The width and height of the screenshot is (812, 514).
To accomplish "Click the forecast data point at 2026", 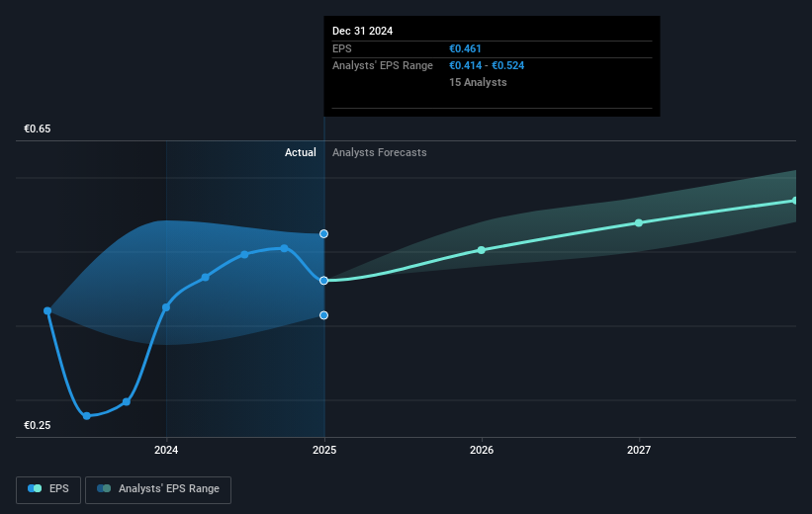I will pyautogui.click(x=481, y=250).
